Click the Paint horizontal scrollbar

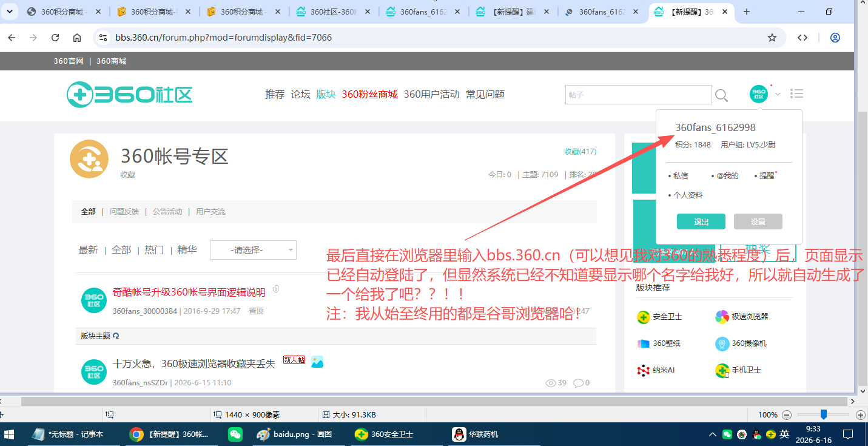435,402
